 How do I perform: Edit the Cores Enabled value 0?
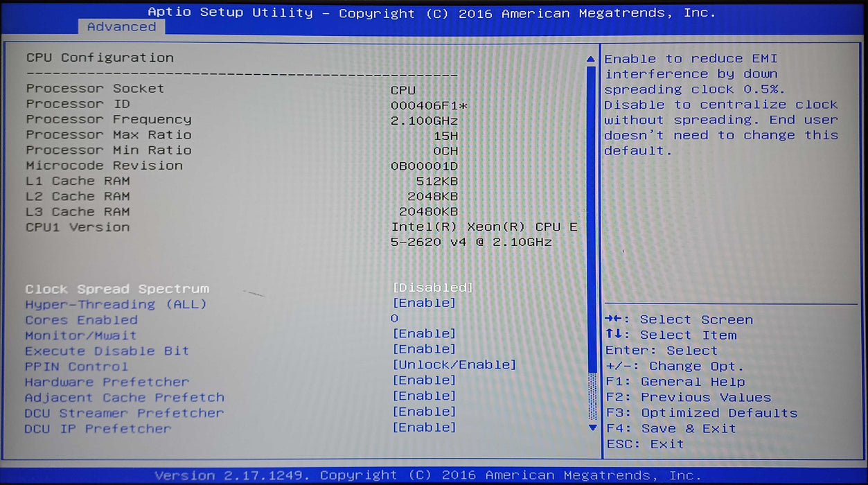click(x=394, y=319)
